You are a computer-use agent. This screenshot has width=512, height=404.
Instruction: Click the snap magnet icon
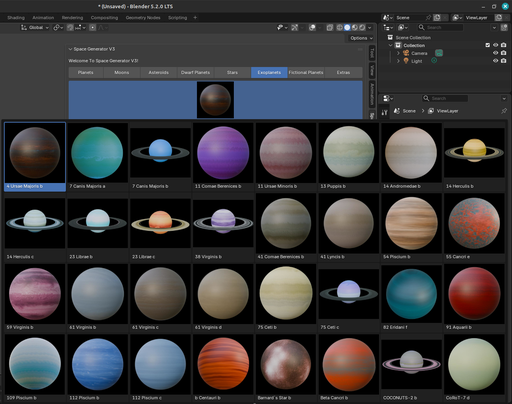click(x=70, y=28)
